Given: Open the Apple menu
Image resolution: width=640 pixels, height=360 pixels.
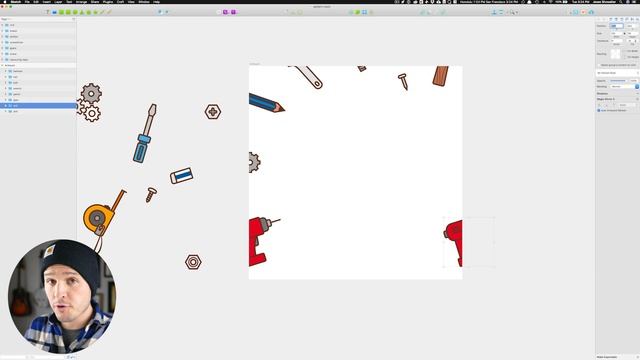Looking at the screenshot, I should [5, 2].
